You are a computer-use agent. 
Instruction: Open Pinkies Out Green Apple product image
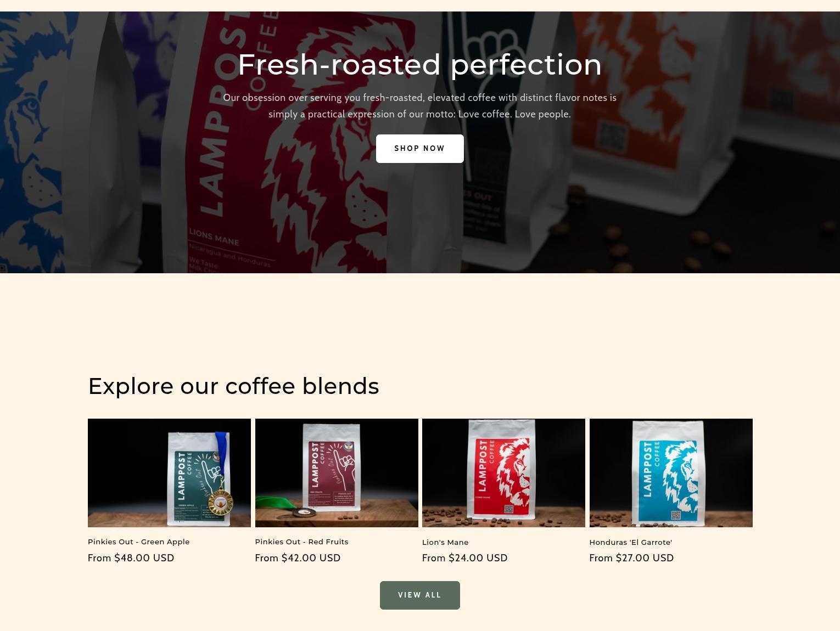pos(169,473)
